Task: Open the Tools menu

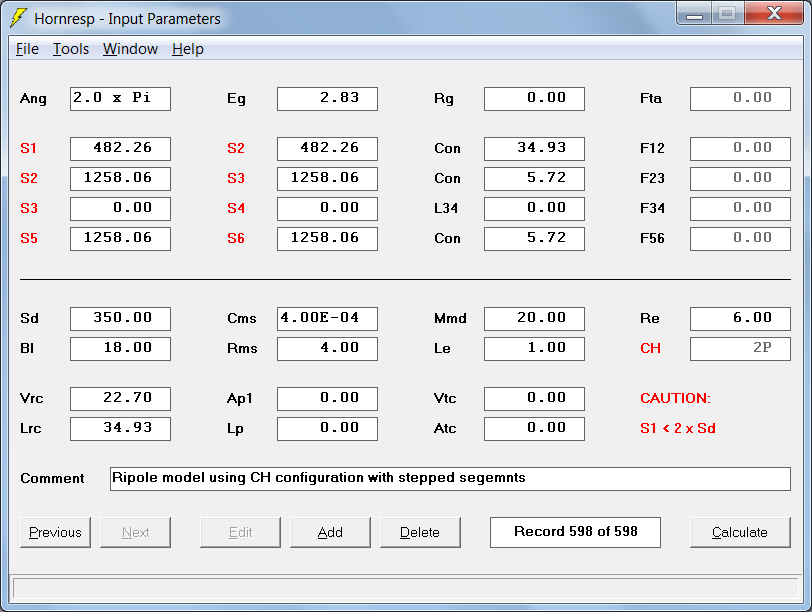Action: (71, 49)
